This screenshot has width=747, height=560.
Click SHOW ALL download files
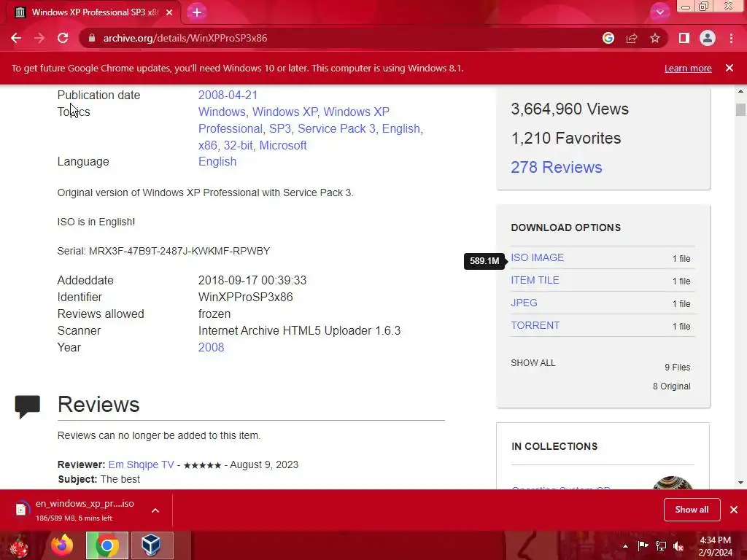click(533, 363)
